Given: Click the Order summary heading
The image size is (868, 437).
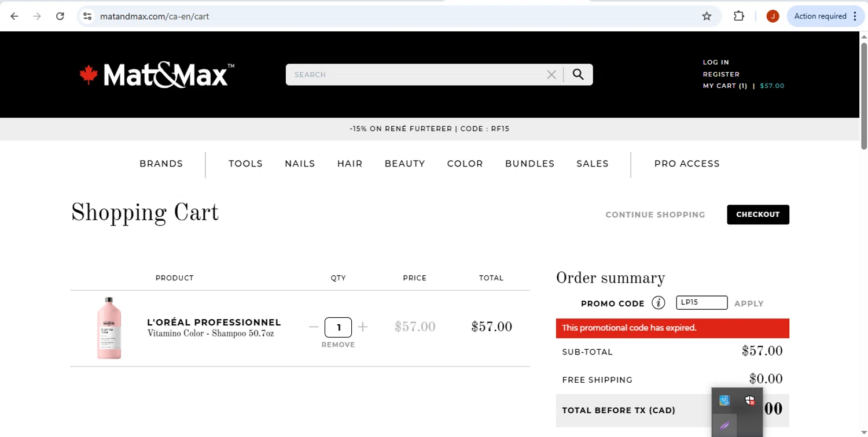Looking at the screenshot, I should (x=610, y=278).
